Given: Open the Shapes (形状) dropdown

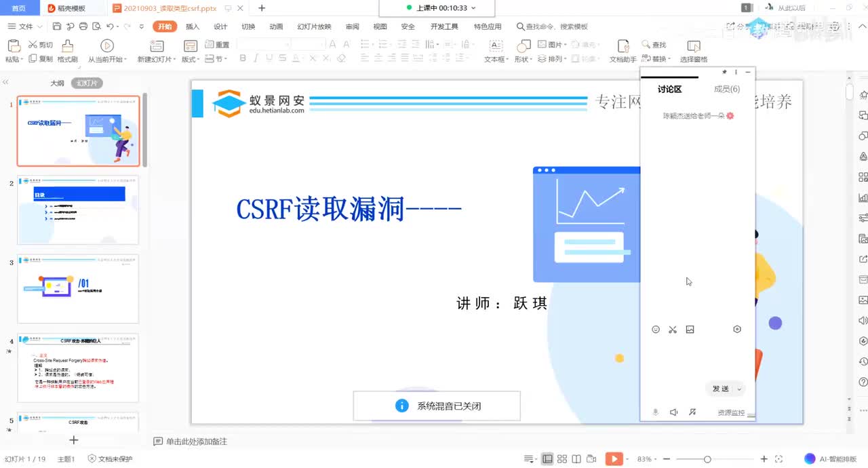Looking at the screenshot, I should pos(524,59).
